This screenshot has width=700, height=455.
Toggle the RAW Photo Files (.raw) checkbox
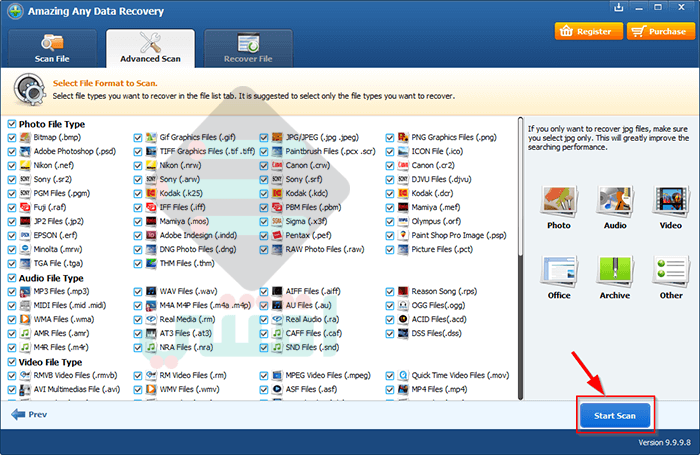(x=264, y=250)
